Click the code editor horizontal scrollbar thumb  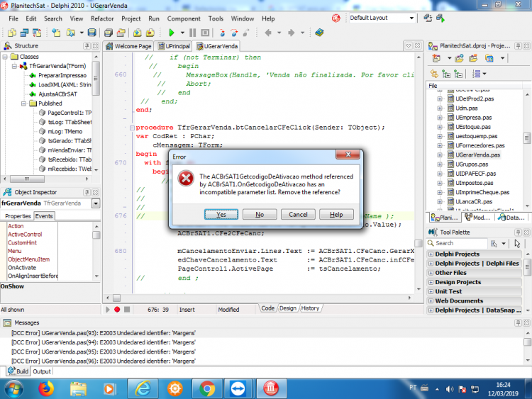pyautogui.click(x=117, y=298)
